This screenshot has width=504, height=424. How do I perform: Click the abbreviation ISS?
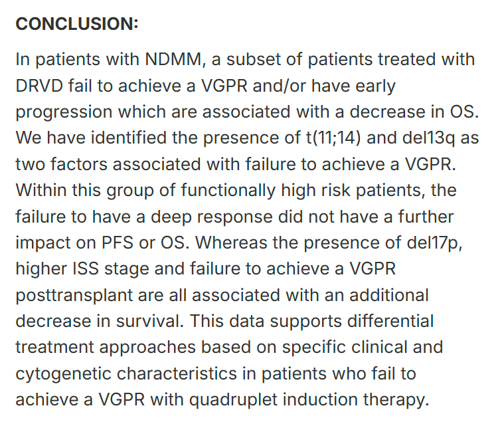click(86, 269)
